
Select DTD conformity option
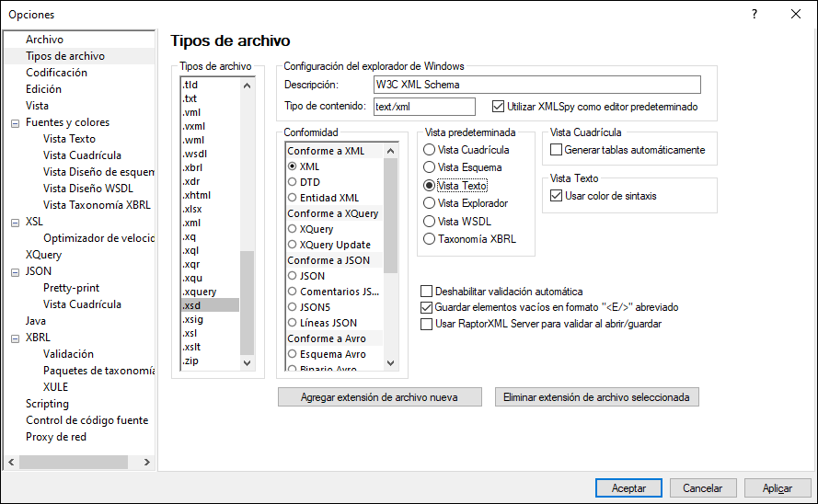pyautogui.click(x=293, y=182)
